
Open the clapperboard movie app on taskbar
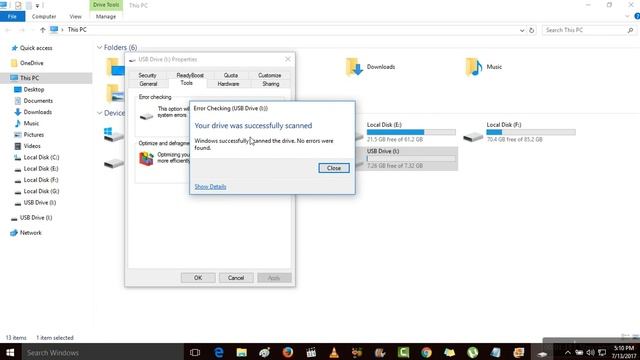click(311, 352)
